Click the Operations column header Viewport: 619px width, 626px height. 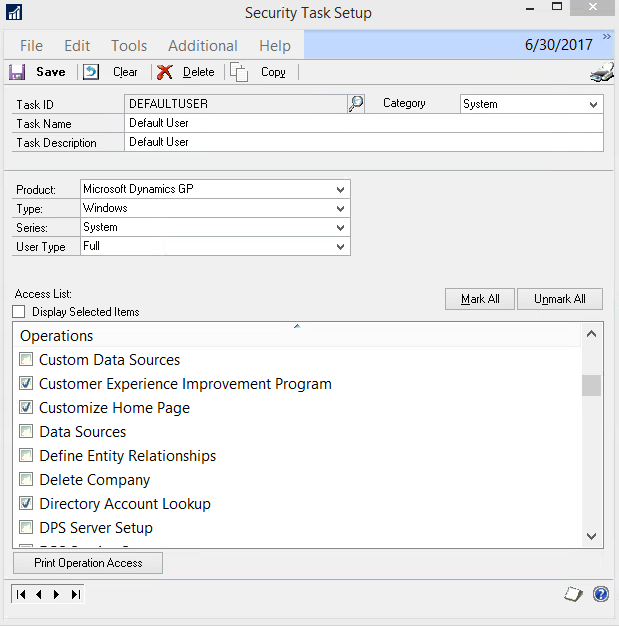point(297,335)
